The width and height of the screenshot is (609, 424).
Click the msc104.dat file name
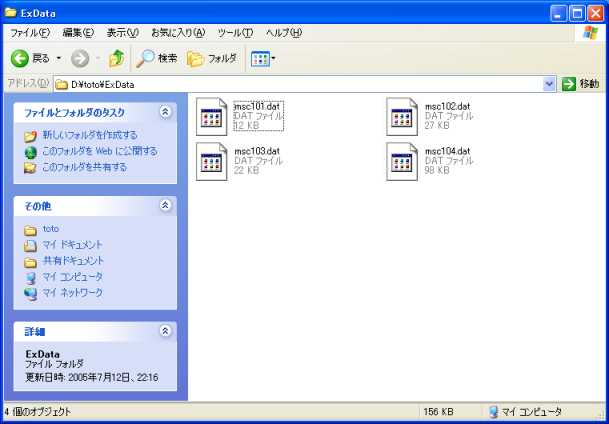click(x=447, y=151)
